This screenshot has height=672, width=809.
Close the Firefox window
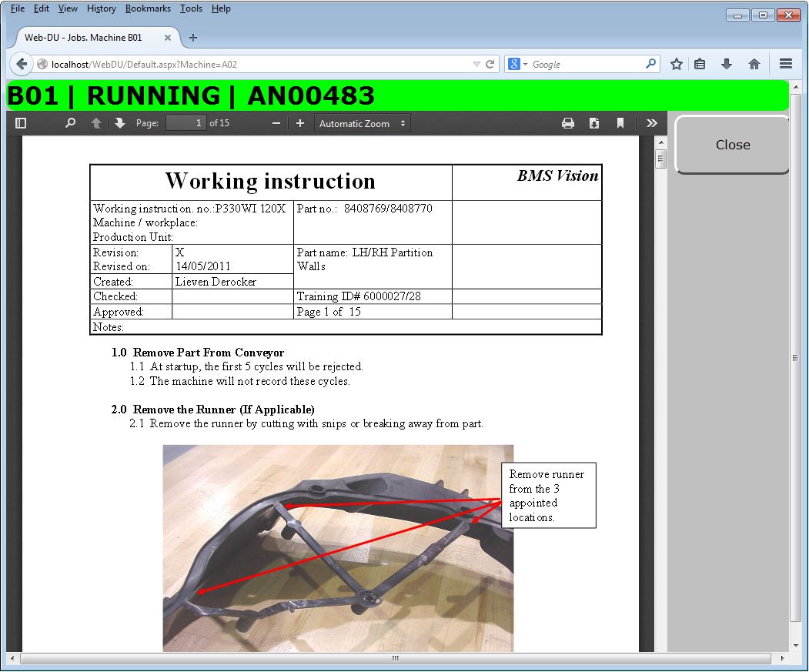coord(788,15)
